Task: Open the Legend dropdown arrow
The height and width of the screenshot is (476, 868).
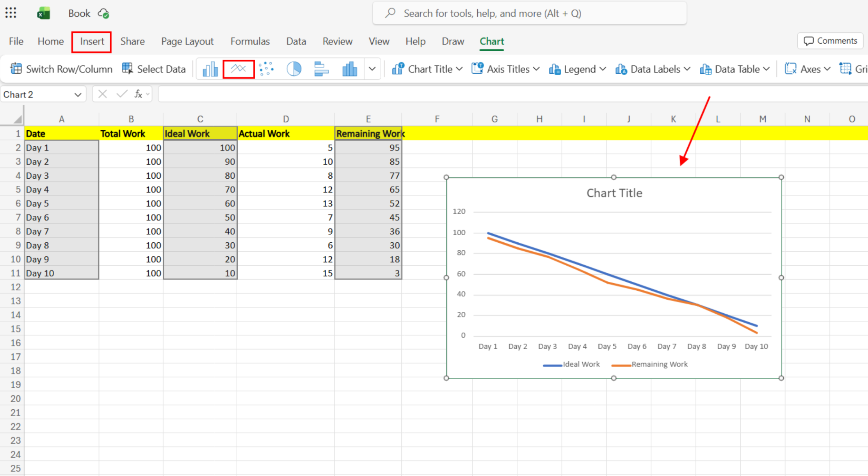Action: click(x=603, y=69)
